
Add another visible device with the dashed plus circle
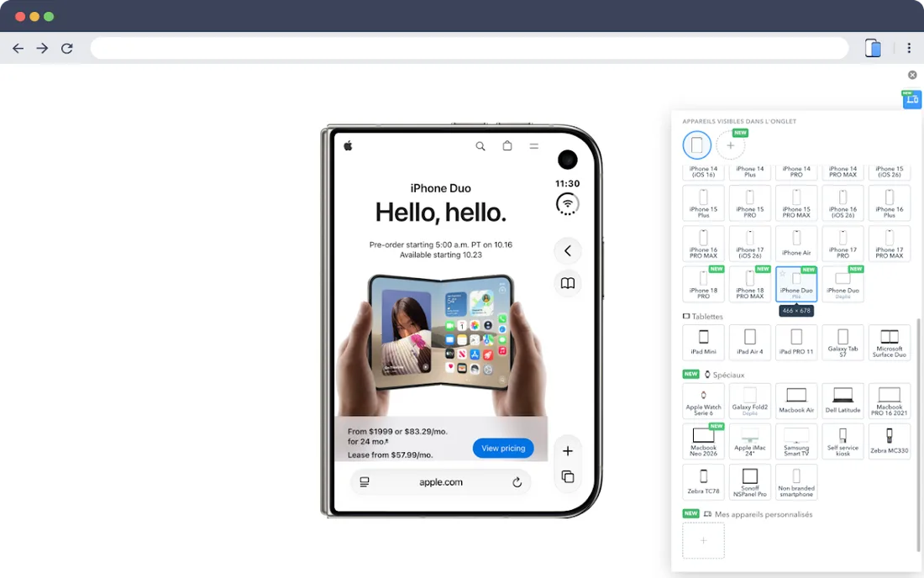click(730, 145)
